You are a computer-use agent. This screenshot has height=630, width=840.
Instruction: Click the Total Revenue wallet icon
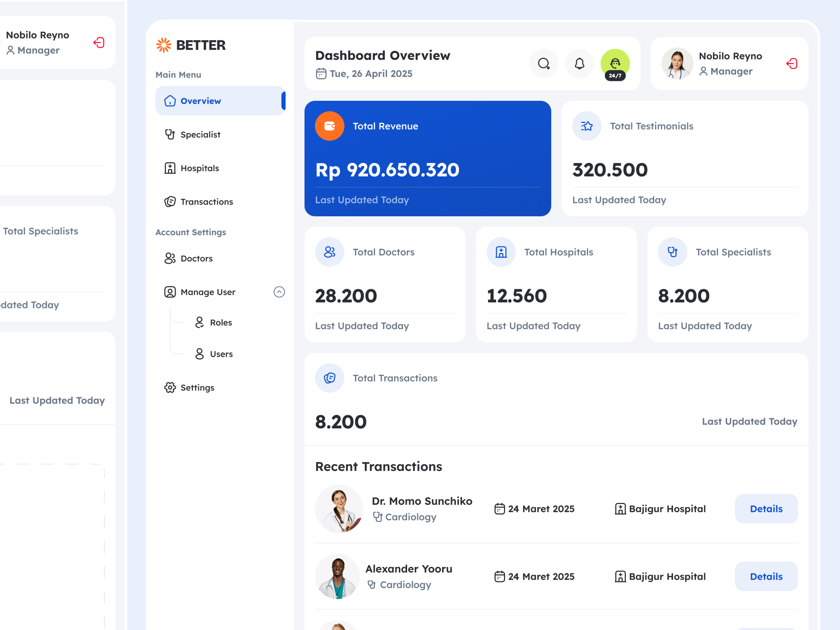point(329,126)
